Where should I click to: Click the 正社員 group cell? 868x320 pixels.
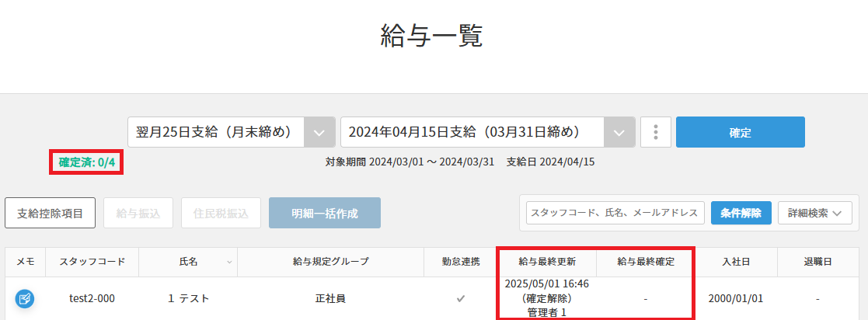330,299
